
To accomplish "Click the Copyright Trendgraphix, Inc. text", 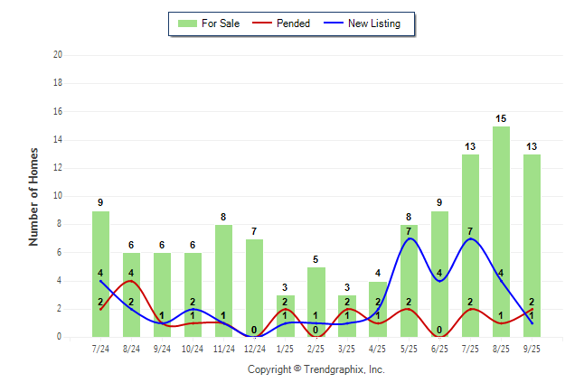I will coord(316,369).
